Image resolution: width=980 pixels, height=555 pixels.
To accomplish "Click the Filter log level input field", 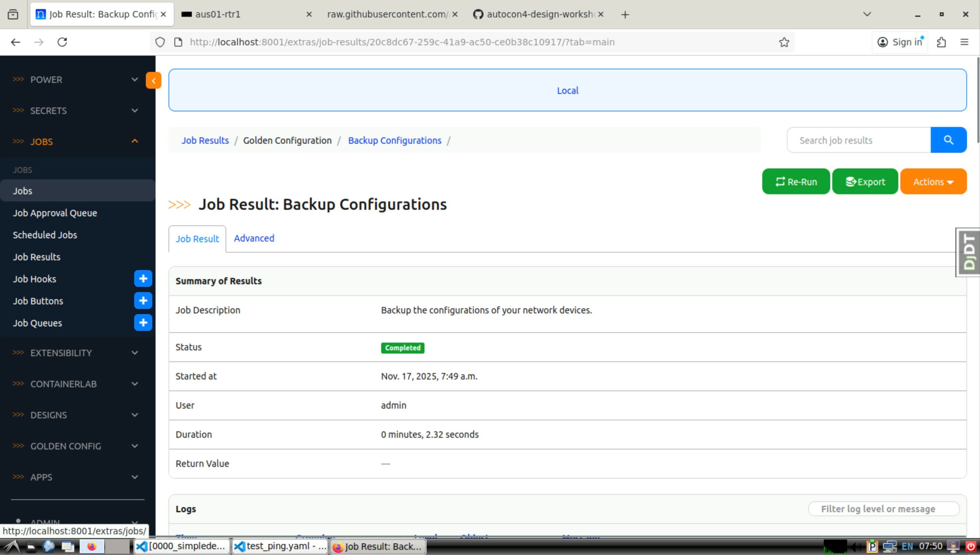I will click(883, 509).
